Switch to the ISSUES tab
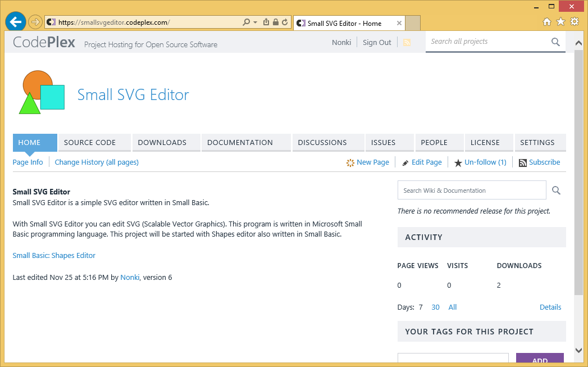 (x=390, y=143)
